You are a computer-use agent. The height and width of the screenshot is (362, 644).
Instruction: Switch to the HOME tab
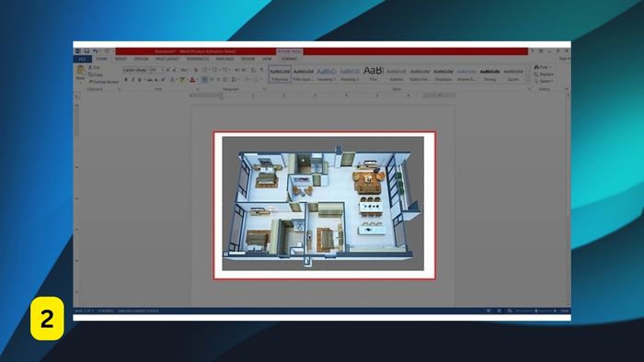pos(102,59)
